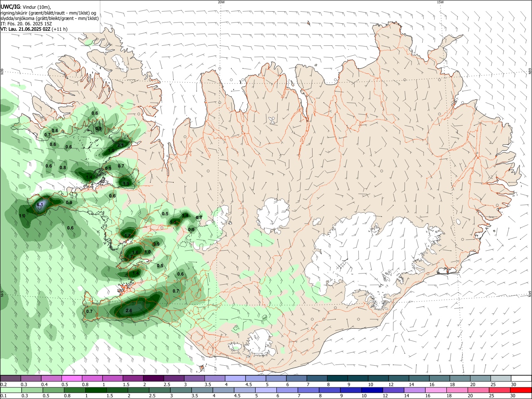The width and height of the screenshot is (532, 399).
Task: Pick the darkest green swatch after 1 in lower legend
Action: pyautogui.click(x=96, y=390)
